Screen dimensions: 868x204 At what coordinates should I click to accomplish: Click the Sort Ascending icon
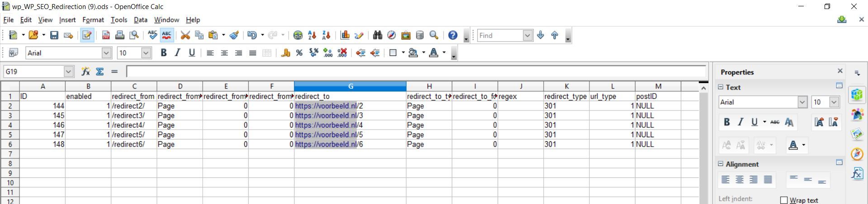[x=312, y=35]
